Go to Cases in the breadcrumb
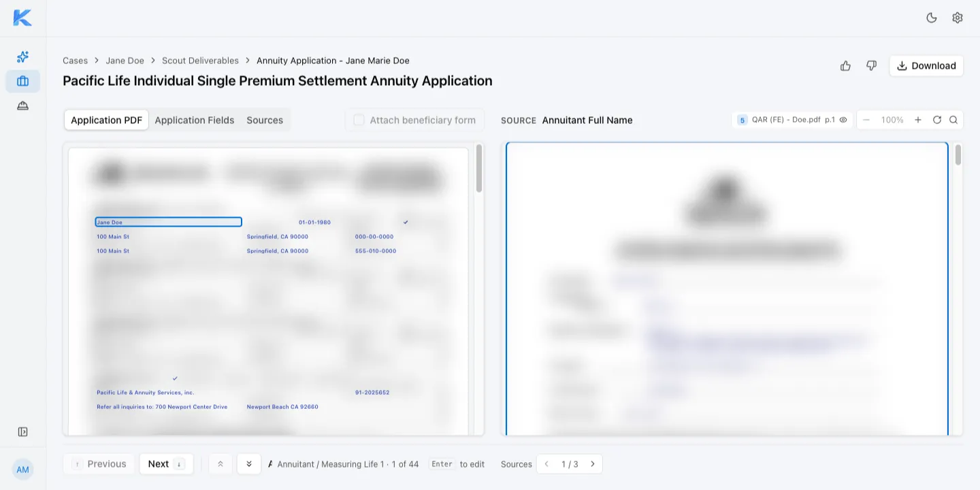 point(75,61)
